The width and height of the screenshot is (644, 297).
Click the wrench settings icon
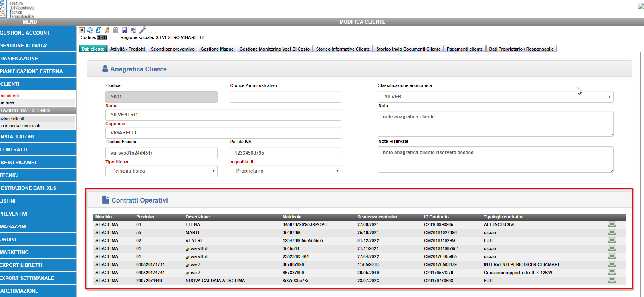(x=143, y=30)
